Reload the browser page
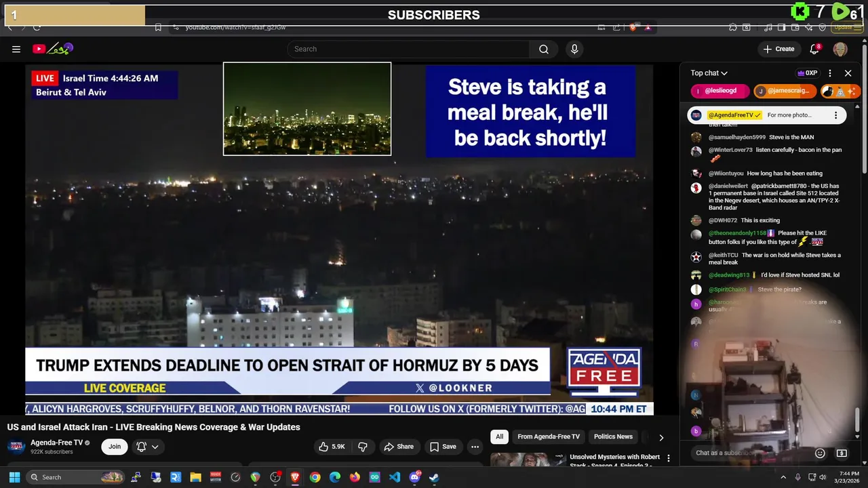Viewport: 868px width, 488px height. click(x=37, y=27)
